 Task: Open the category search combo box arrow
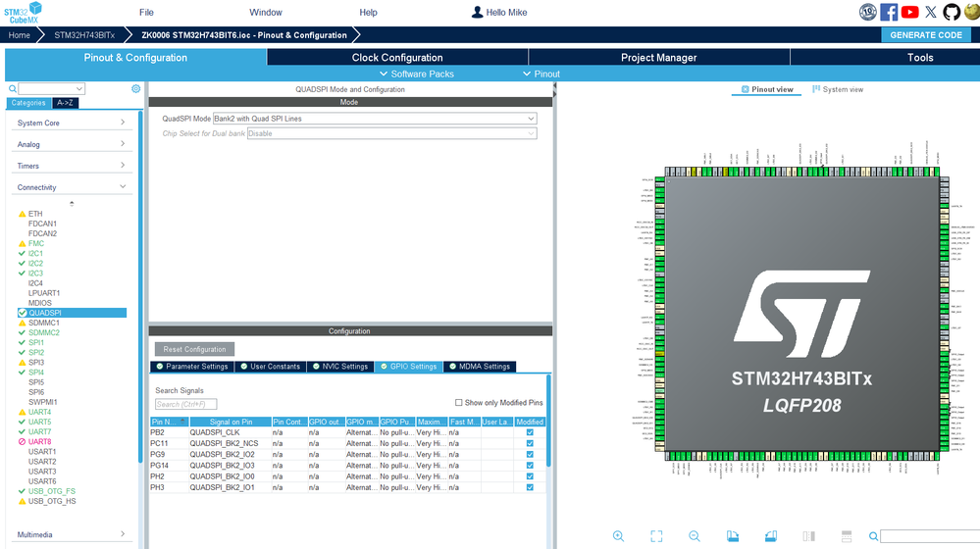[x=79, y=88]
